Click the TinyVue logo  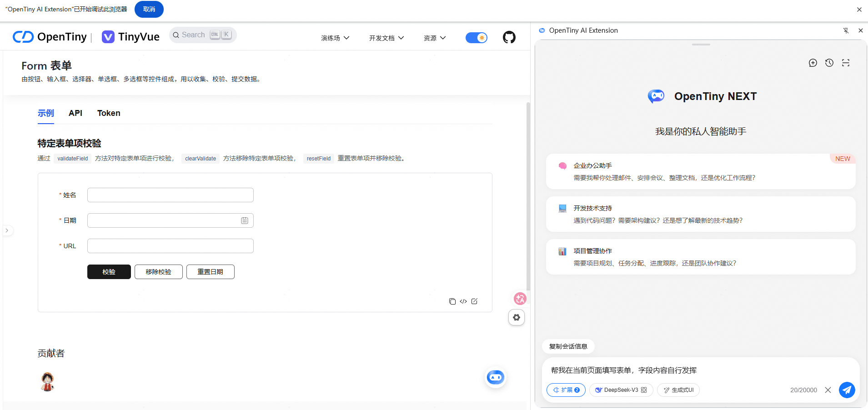tap(130, 37)
